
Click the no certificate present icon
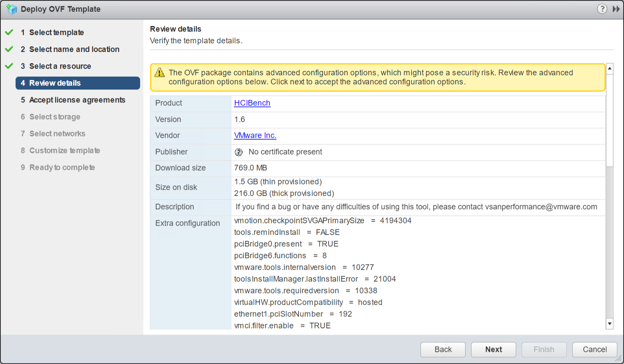(x=238, y=152)
